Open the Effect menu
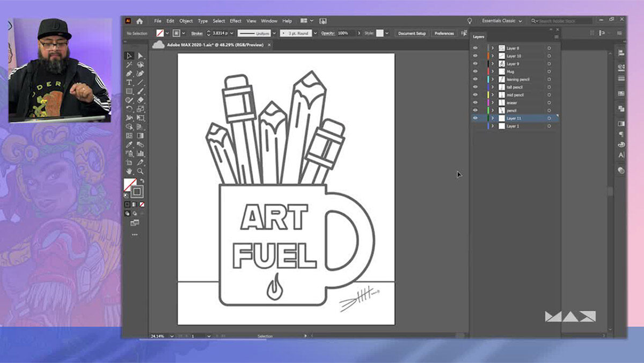644x363 pixels. tap(236, 21)
